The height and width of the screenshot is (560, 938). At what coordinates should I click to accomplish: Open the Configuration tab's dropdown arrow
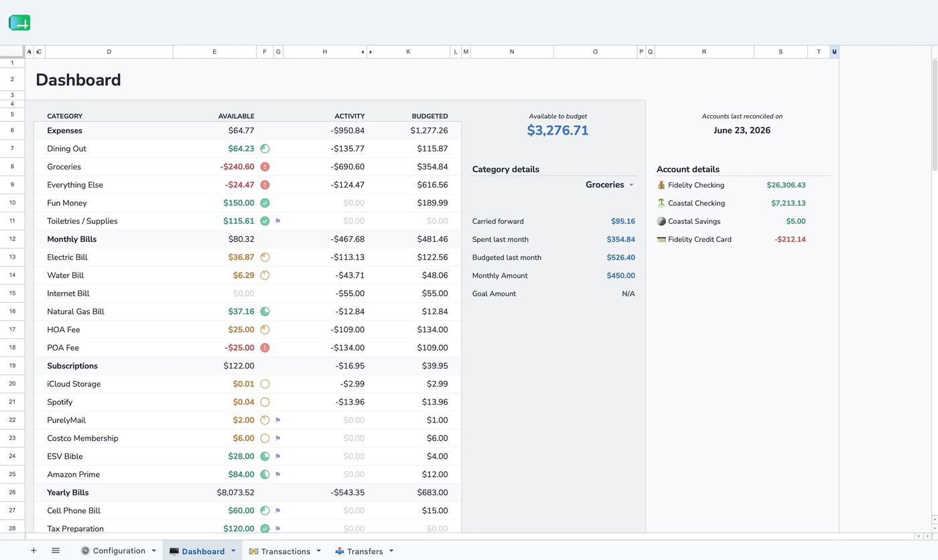(153, 551)
